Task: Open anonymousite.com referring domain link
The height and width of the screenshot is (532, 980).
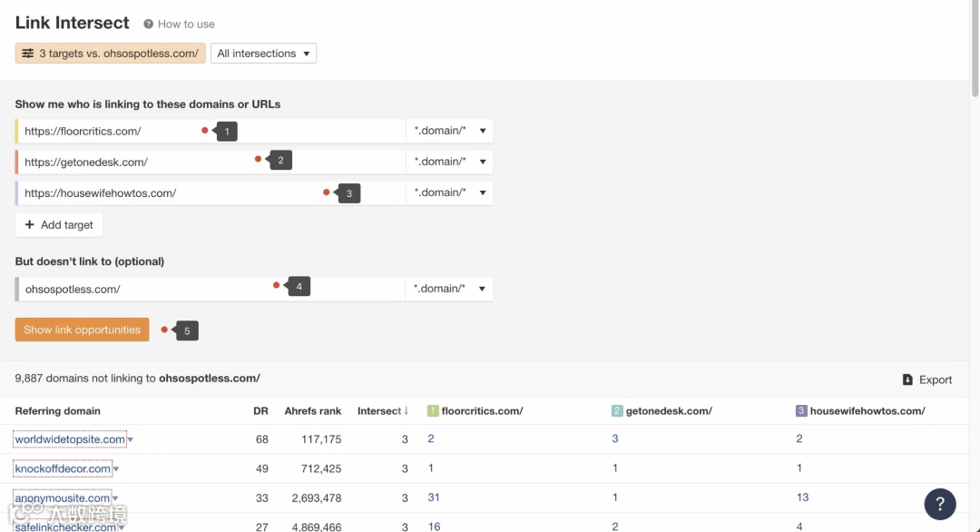Action: [x=63, y=498]
